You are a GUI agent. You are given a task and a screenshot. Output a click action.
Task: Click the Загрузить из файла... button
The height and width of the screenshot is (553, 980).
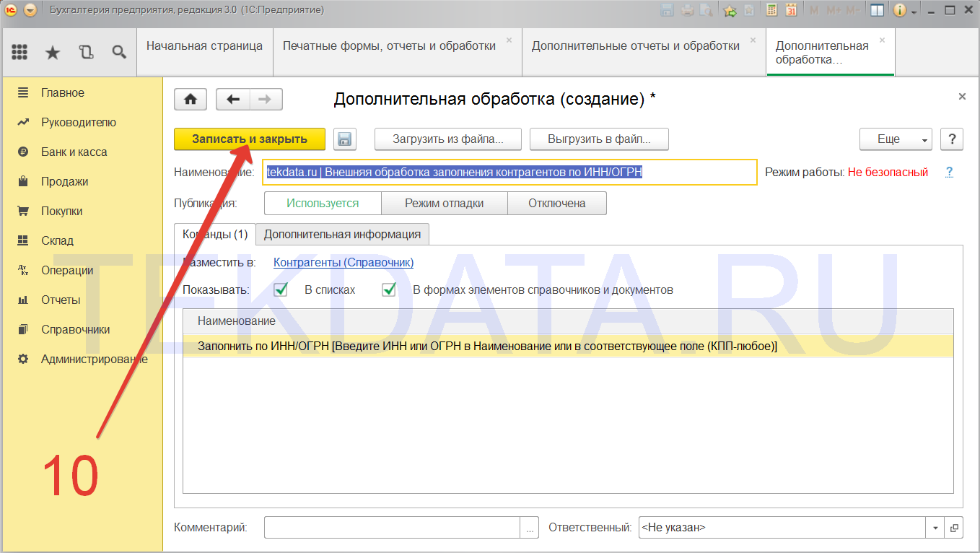coord(447,139)
